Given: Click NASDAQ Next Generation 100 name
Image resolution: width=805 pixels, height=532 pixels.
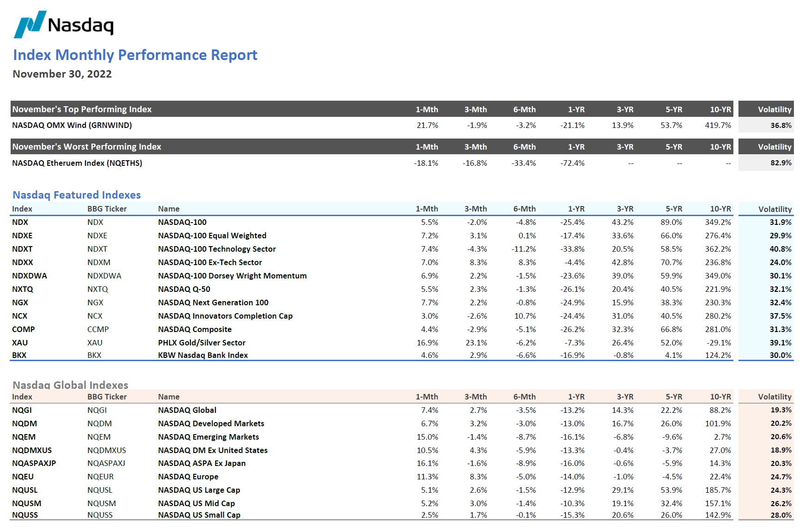Looking at the screenshot, I should (213, 302).
